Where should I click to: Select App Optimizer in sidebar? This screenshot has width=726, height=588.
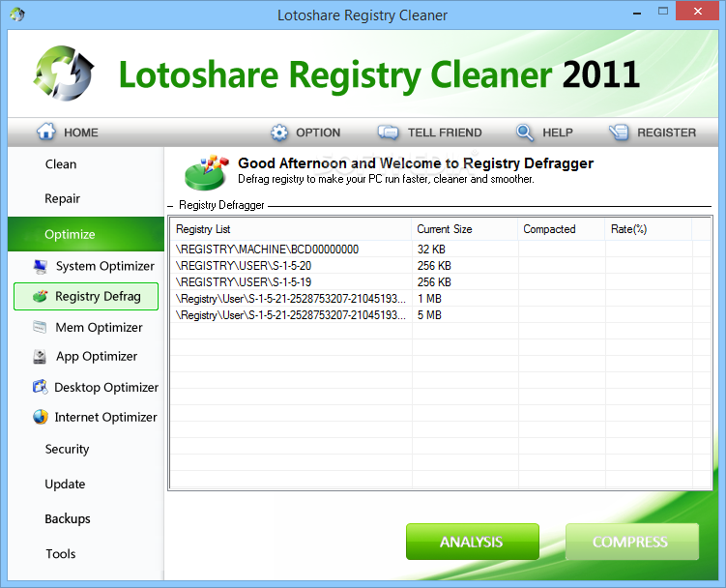click(x=85, y=356)
